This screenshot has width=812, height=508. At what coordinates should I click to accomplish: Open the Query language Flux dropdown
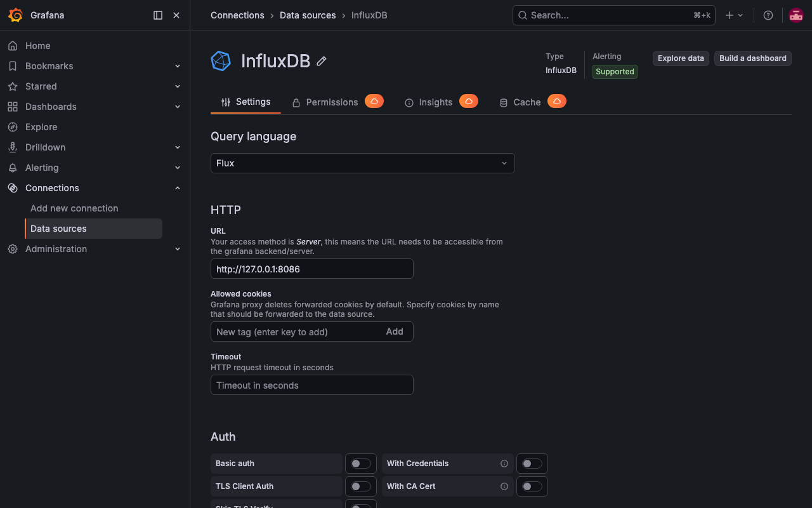[x=363, y=163]
